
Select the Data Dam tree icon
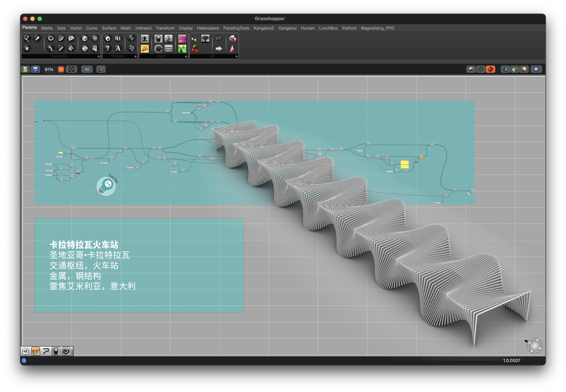click(205, 39)
